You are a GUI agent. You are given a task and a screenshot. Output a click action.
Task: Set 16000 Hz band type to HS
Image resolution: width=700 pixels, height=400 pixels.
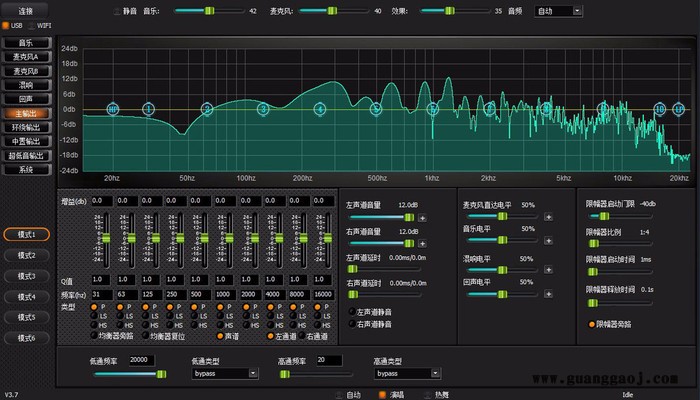(x=317, y=325)
